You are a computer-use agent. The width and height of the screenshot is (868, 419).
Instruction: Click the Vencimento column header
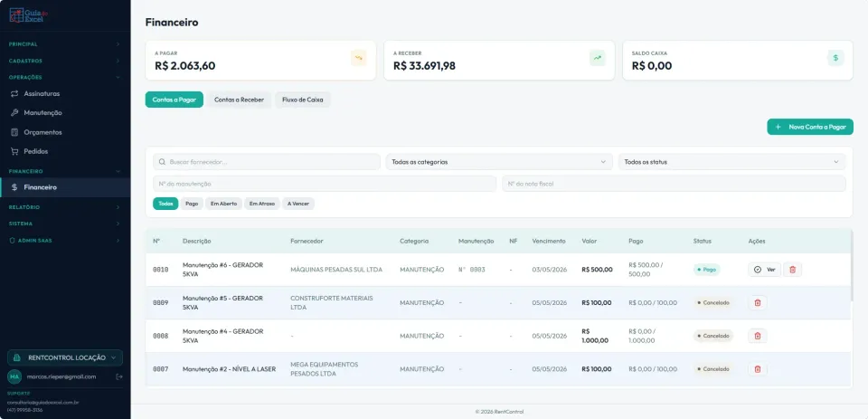pyautogui.click(x=549, y=241)
